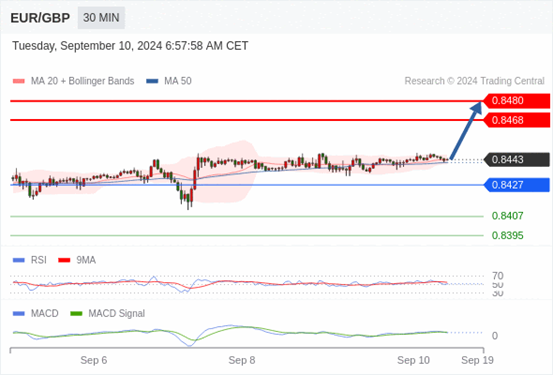553x375 pixels.
Task: Click the Sep 8 axis label
Action: [x=242, y=360]
